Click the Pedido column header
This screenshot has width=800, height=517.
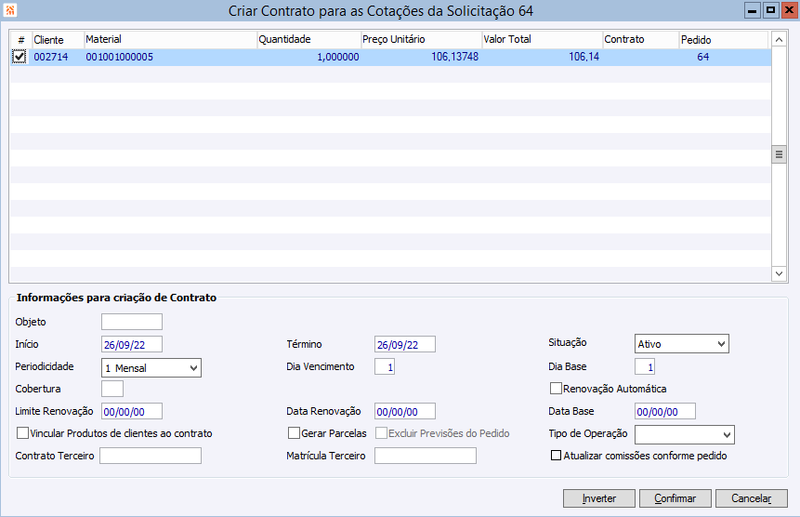point(723,40)
